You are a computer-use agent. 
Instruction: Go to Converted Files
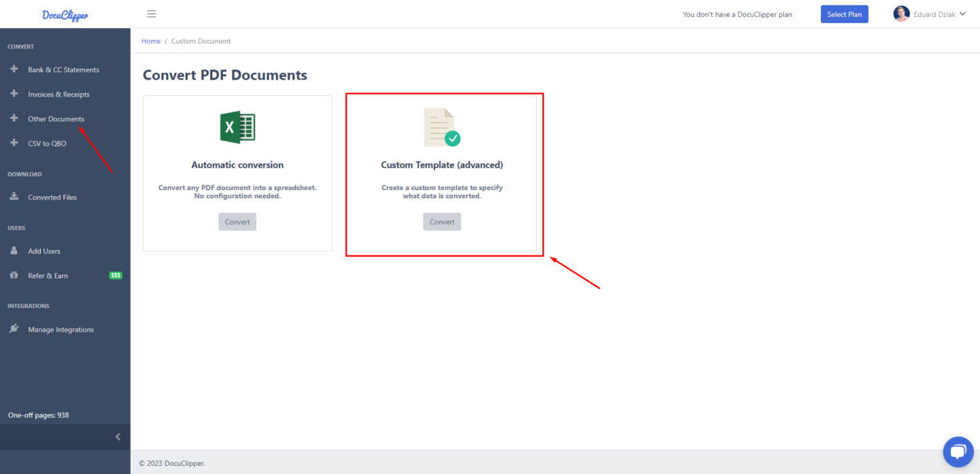[52, 197]
